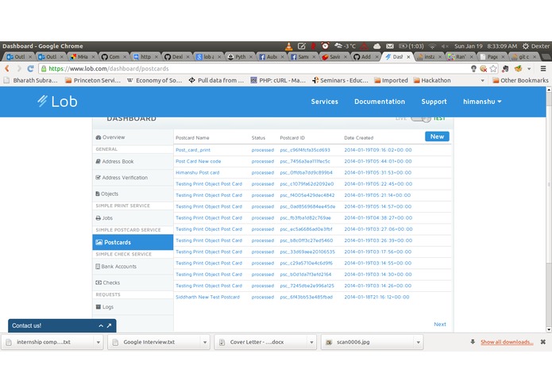
Task: Open the battery indicator showing 1:03
Action: 411,46
